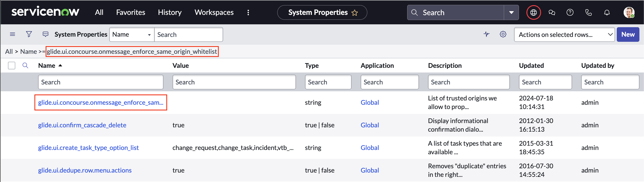Click the Name filter breadcrumb condition
This screenshot has width=644, height=182.
coord(119,52)
